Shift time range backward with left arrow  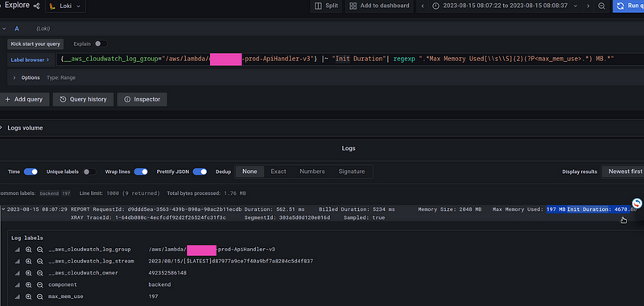[x=423, y=6]
